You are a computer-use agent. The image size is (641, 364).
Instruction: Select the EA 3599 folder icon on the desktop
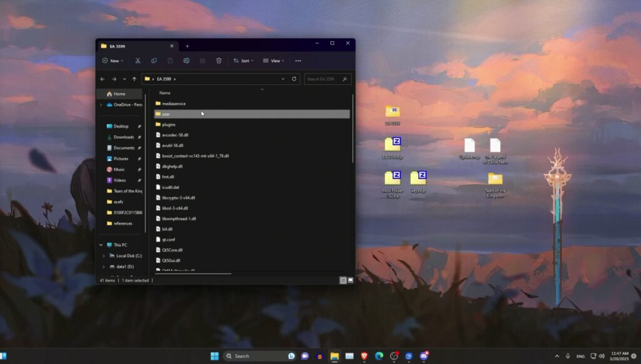coord(392,115)
